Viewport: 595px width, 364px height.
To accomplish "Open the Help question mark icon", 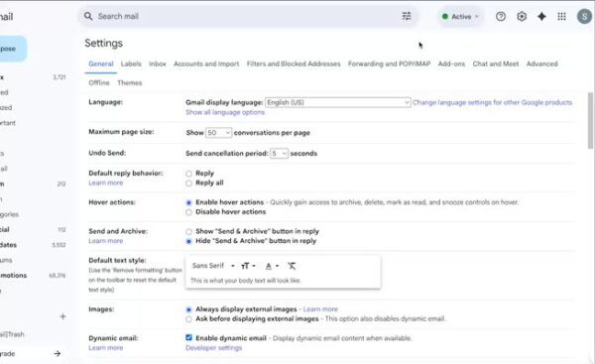I will (x=501, y=16).
